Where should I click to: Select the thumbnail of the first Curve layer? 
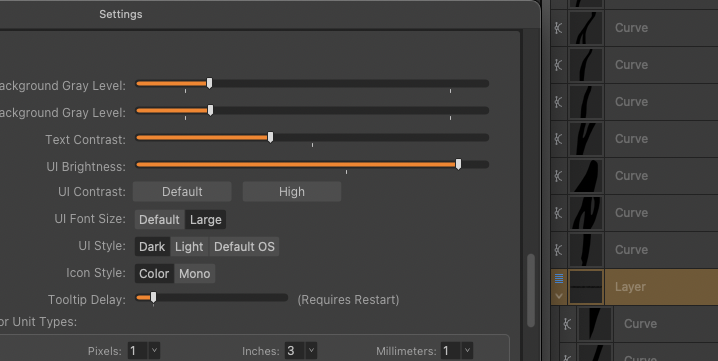(x=586, y=28)
